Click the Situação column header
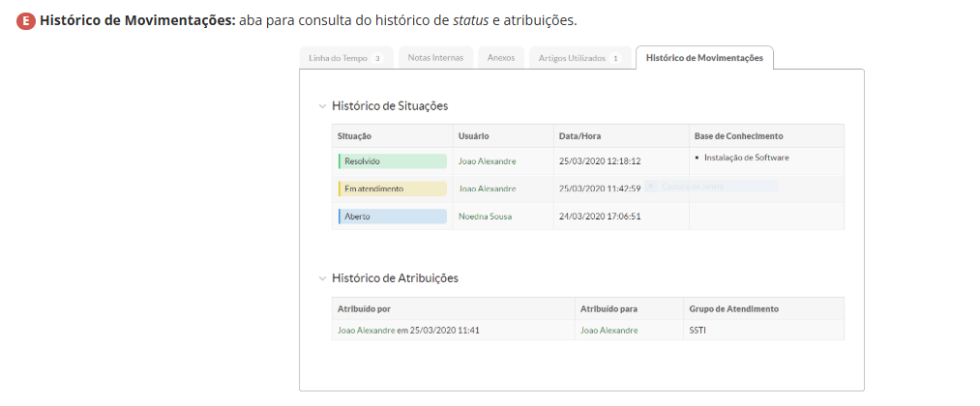The width and height of the screenshot is (980, 406). [354, 136]
